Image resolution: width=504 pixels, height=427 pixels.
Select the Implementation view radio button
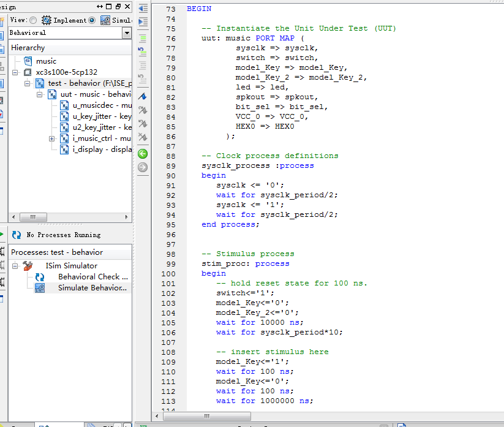[x=33, y=20]
